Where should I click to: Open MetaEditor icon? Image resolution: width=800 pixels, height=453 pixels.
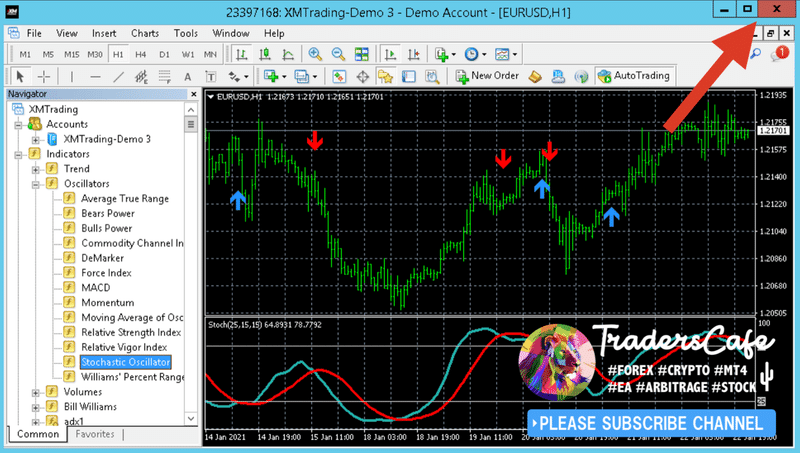click(x=535, y=77)
